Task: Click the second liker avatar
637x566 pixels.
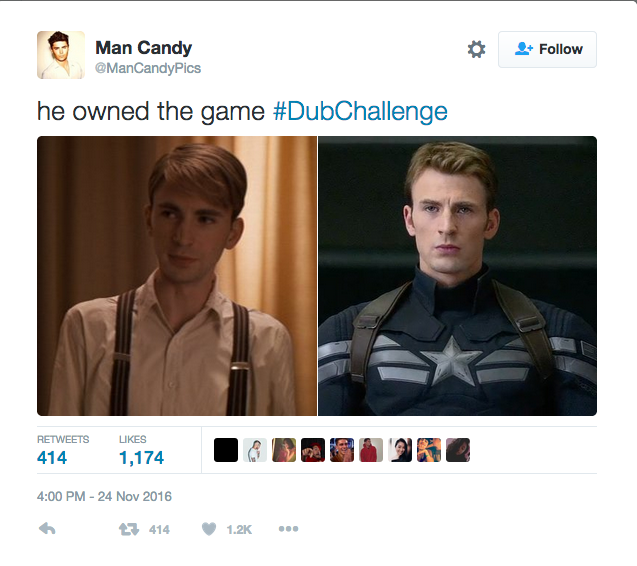Action: [255, 450]
